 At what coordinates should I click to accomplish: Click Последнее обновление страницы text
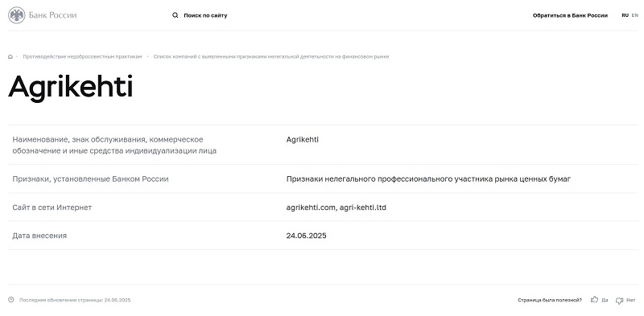75,300
